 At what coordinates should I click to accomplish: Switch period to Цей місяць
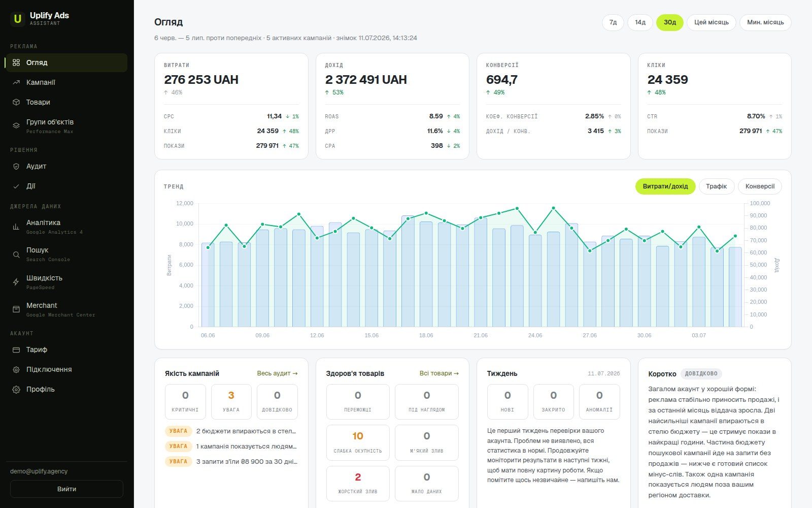pos(712,22)
